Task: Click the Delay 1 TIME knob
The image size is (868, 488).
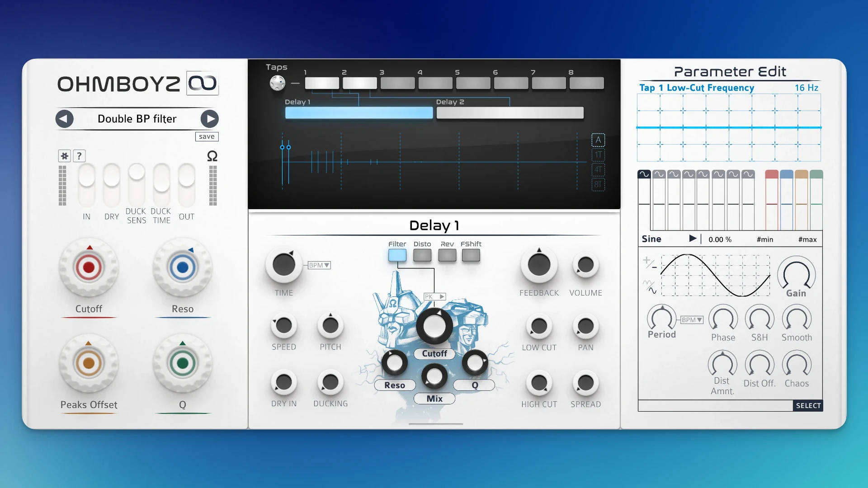Action: click(283, 265)
